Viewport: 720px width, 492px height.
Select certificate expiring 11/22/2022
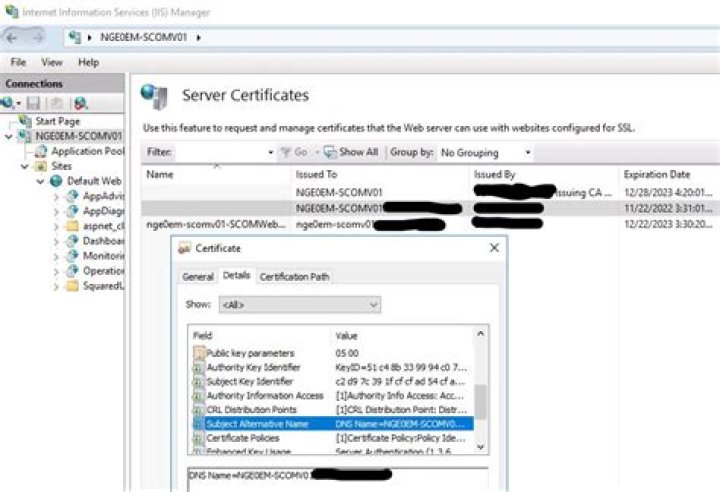430,209
